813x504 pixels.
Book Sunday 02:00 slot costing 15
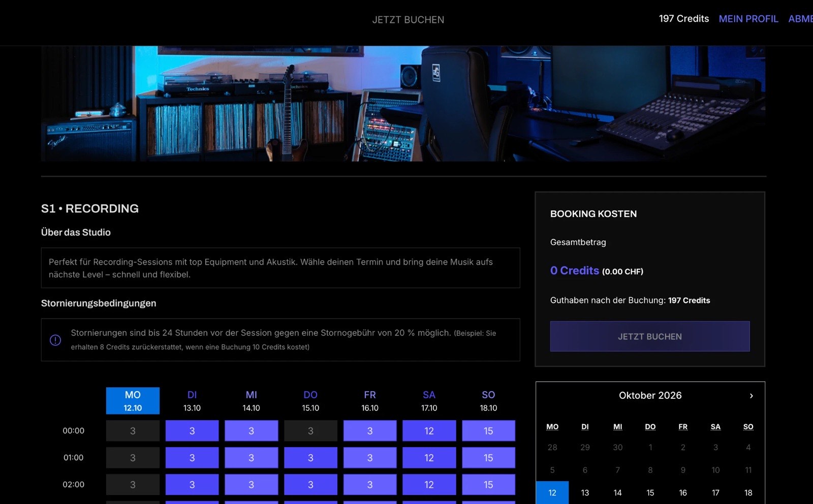point(488,485)
